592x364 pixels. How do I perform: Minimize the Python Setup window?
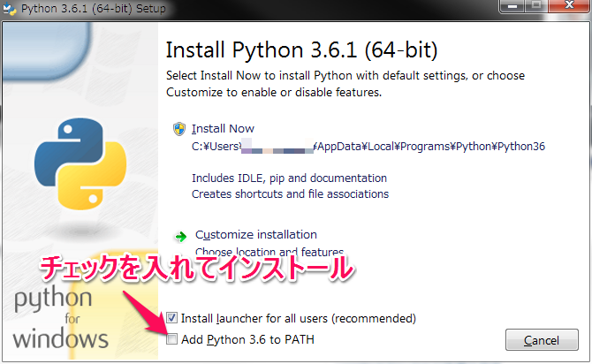(512, 6)
